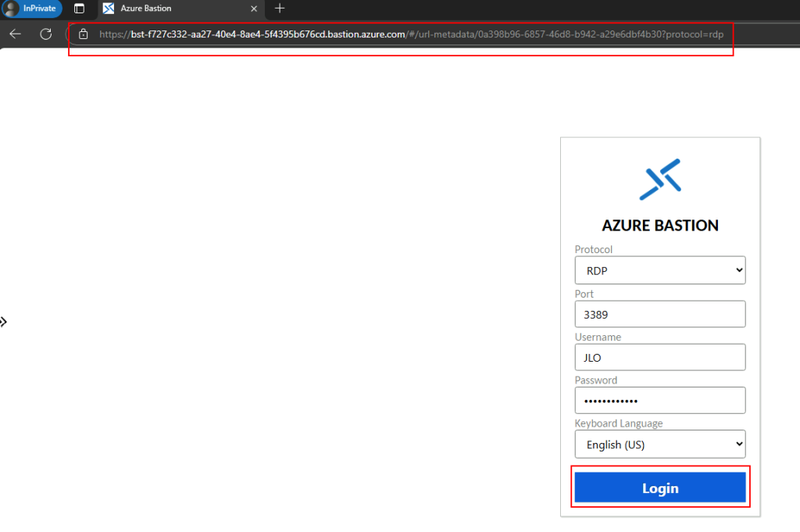This screenshot has height=532, width=800.
Task: Close the Azure Bastion tab
Action: [x=254, y=9]
